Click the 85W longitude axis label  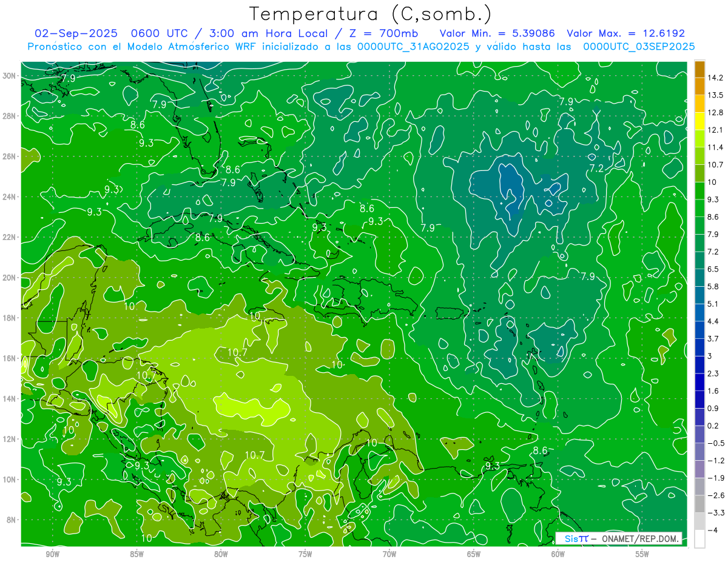pos(136,554)
